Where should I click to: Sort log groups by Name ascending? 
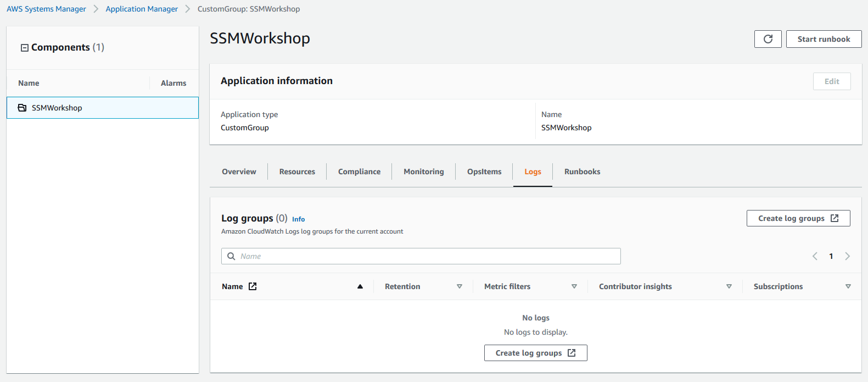pyautogui.click(x=360, y=286)
